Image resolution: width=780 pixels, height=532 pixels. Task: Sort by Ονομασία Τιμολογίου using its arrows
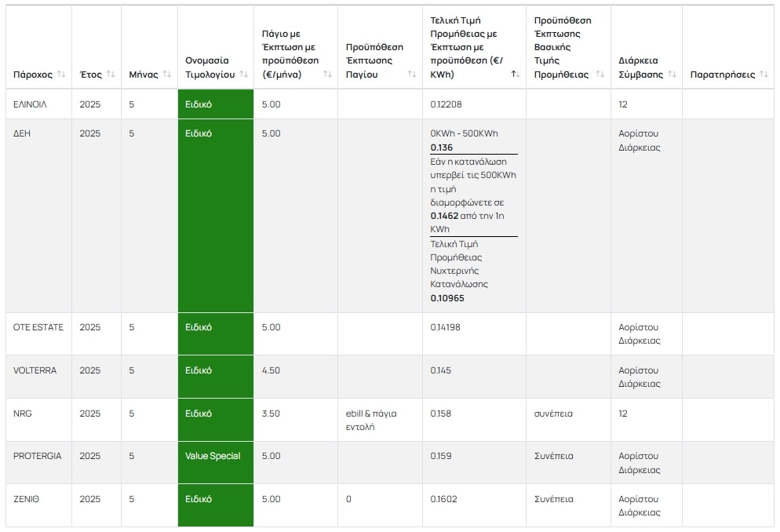coord(243,75)
